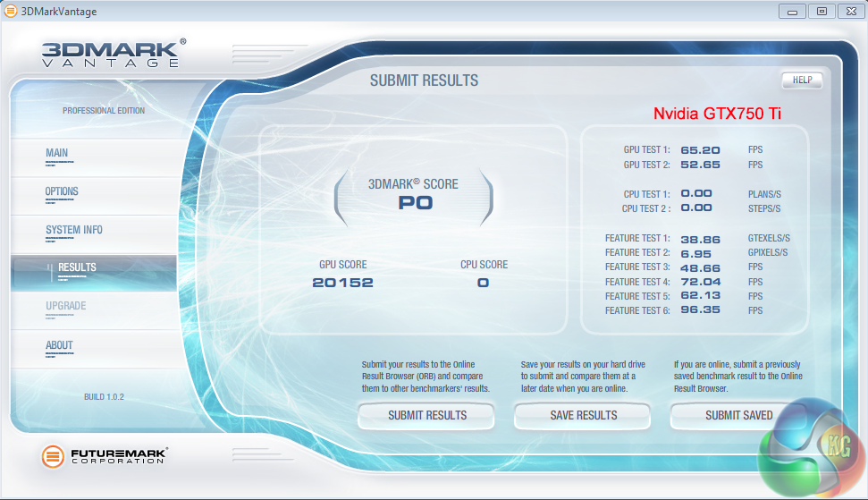Click the 3DMarkVantage title bar app icon
This screenshot has height=500, width=868.
pyautogui.click(x=10, y=11)
